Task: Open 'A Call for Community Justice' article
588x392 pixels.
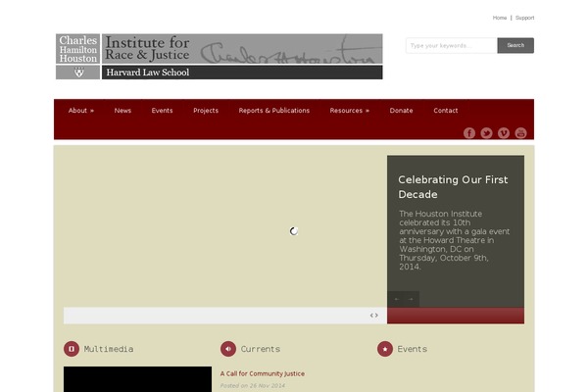Action: pyautogui.click(x=262, y=373)
